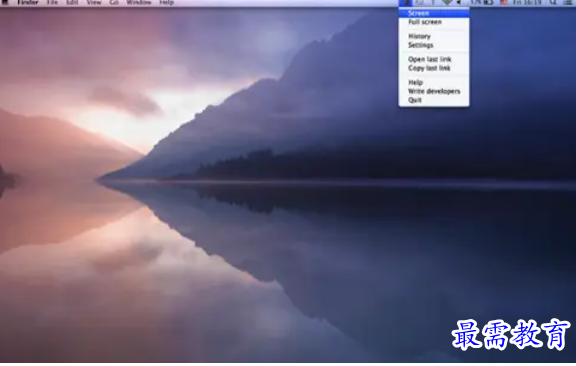
Task: Open the Finder menu
Action: (28, 2)
